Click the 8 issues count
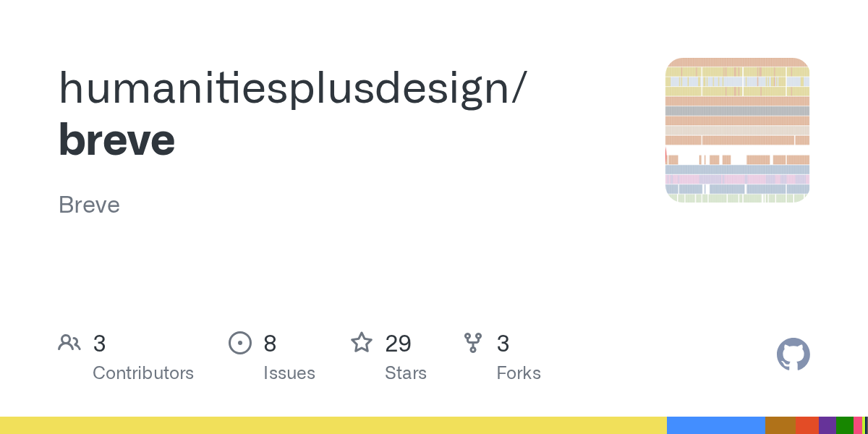Viewport: 868px width, 434px height. click(270, 344)
